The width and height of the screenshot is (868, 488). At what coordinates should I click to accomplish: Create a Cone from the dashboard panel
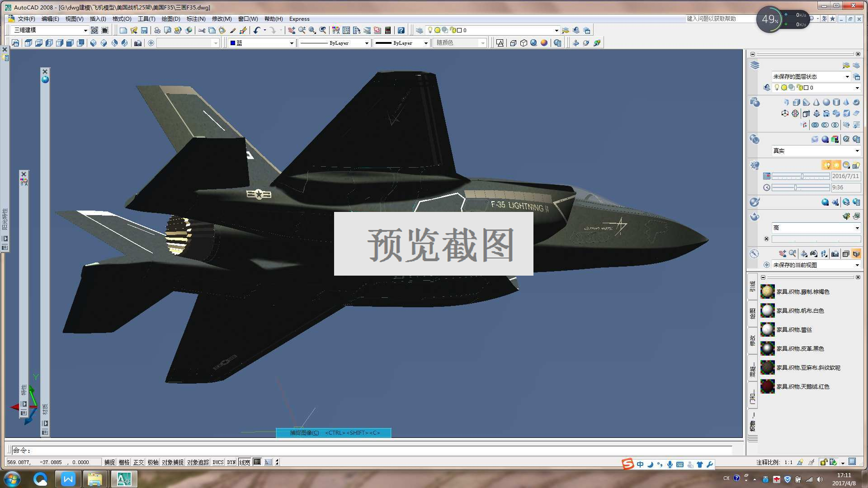[x=816, y=102]
